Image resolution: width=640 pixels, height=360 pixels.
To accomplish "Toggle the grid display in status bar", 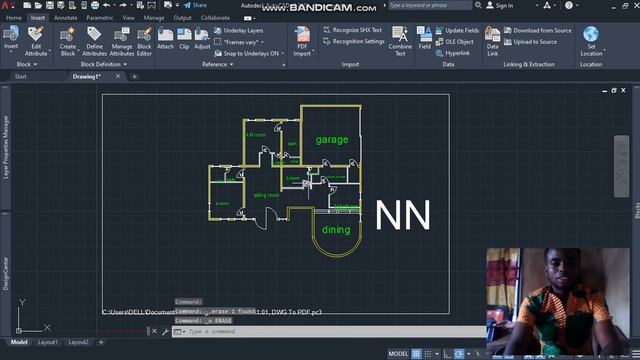I will tap(416, 353).
